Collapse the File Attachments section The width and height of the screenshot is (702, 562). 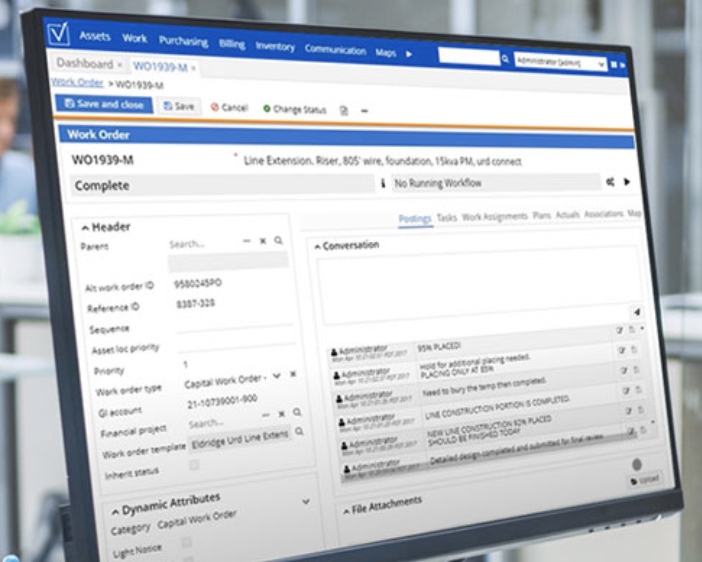coord(346,511)
